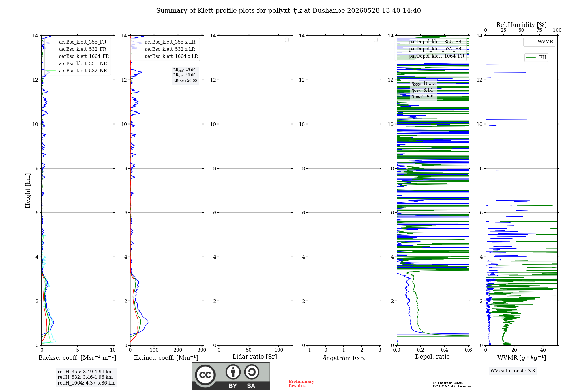Select legend entry aerBsc_klett_532_NR
This screenshot has width=577, height=392.
coord(77,71)
